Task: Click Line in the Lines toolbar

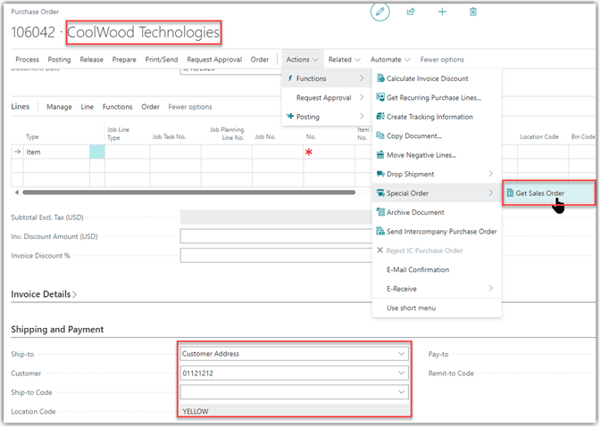Action: coord(87,106)
